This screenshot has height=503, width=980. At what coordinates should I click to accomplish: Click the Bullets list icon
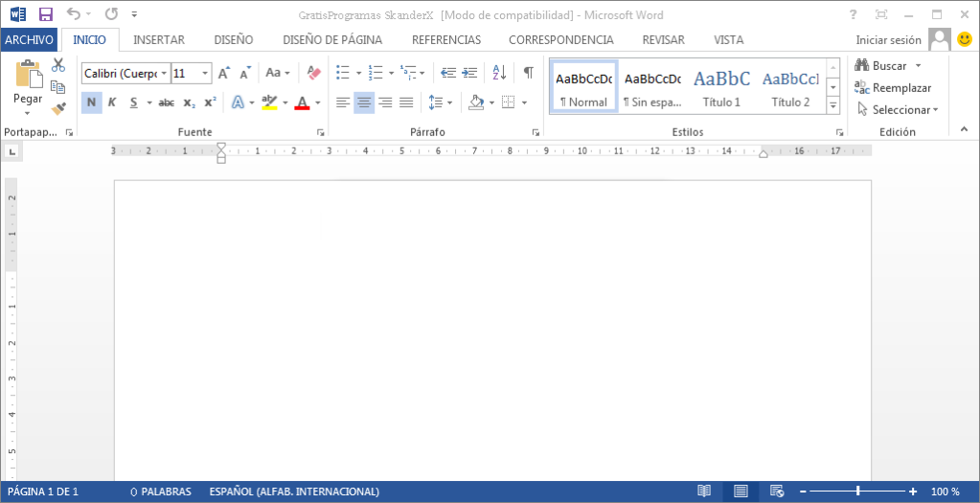(342, 73)
